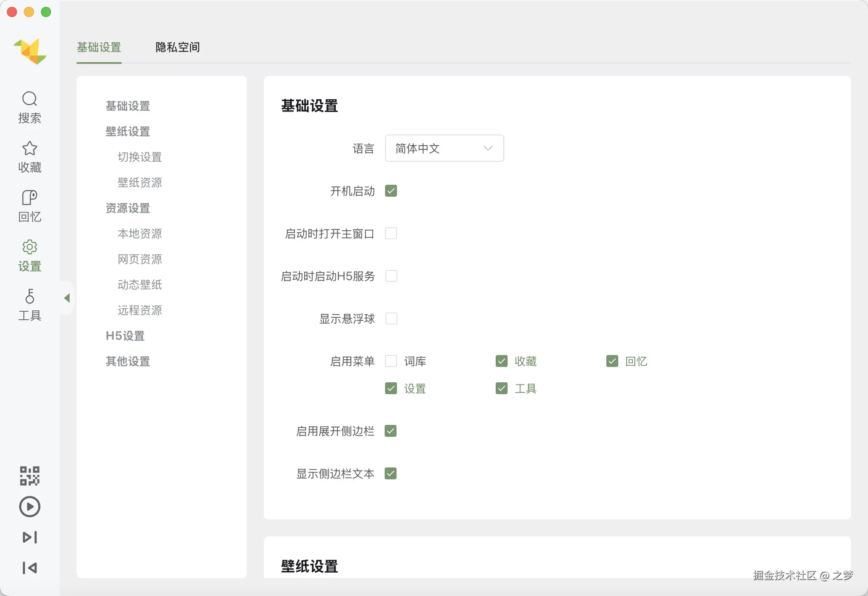Viewport: 868px width, 596px height.
Task: Disable the 开机启动 checkbox
Action: point(391,191)
